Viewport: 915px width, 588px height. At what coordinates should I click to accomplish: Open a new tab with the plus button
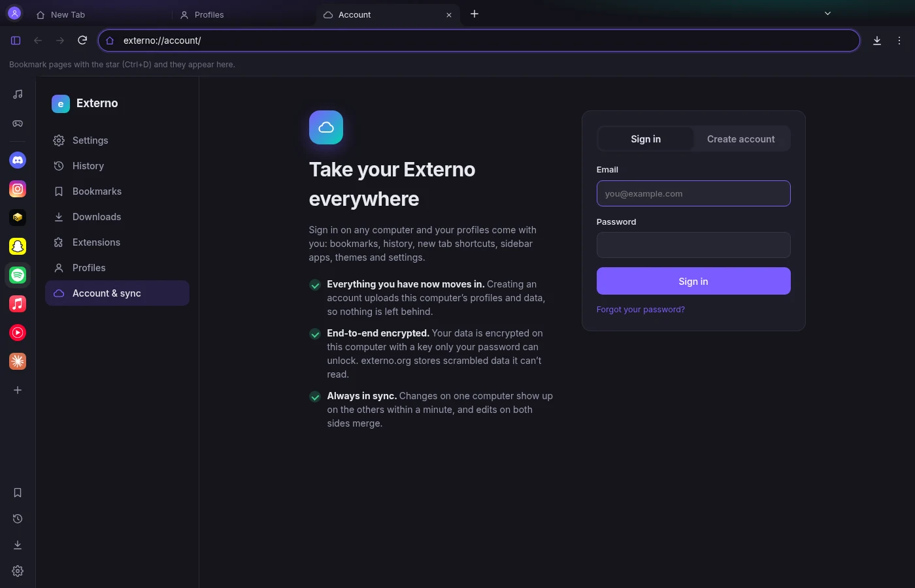(x=474, y=14)
